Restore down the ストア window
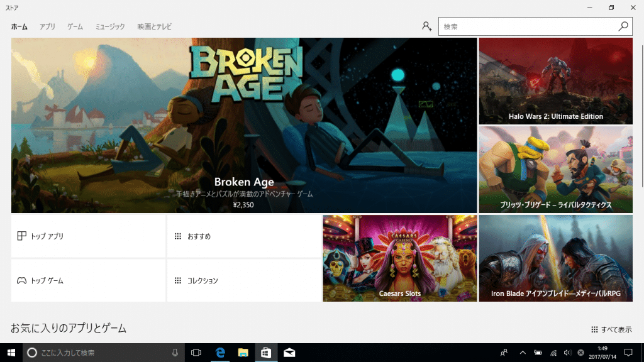The image size is (644, 362). tap(611, 8)
